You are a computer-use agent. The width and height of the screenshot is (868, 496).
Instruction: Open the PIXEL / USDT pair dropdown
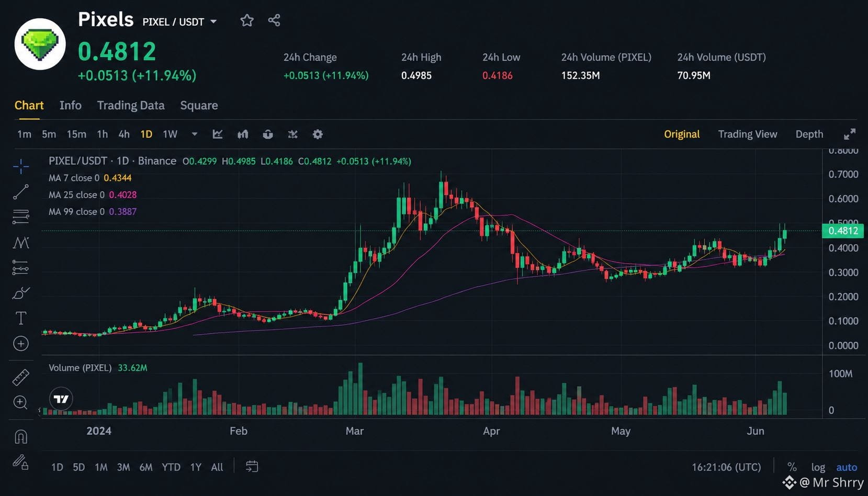coord(179,22)
